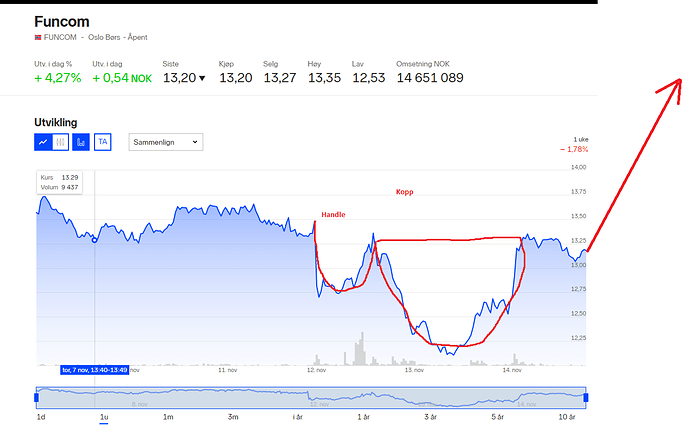
Task: Click the Selg value 13,27
Action: pos(280,78)
